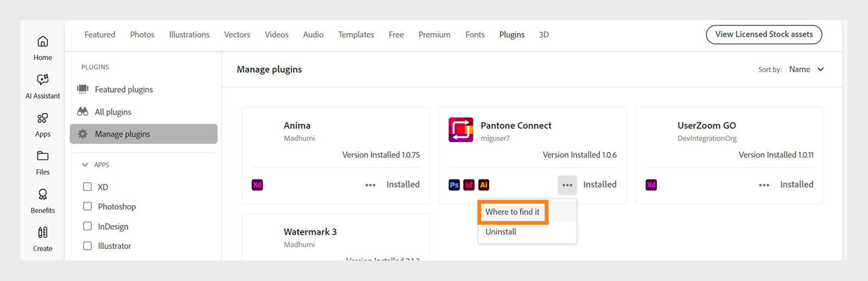
Task: Click the Featured plugins icon
Action: 82,89
